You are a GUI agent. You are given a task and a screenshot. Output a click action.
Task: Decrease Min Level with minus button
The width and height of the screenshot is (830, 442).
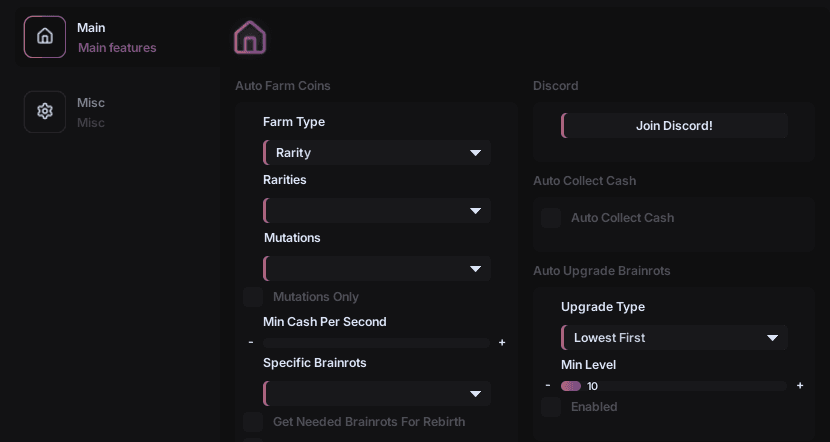point(548,385)
